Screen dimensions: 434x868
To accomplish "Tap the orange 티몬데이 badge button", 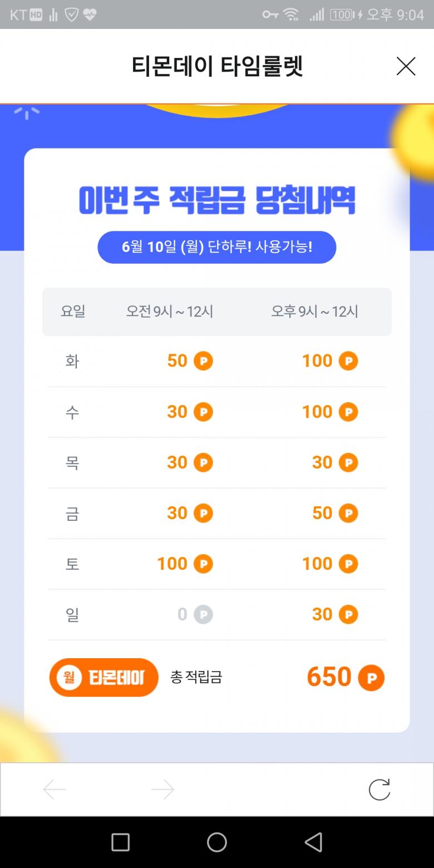I will click(x=104, y=677).
